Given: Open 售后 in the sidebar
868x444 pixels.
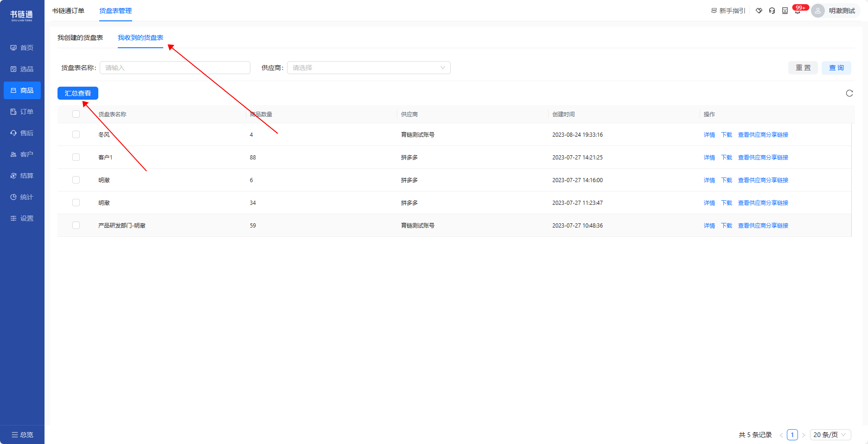Looking at the screenshot, I should [x=22, y=133].
